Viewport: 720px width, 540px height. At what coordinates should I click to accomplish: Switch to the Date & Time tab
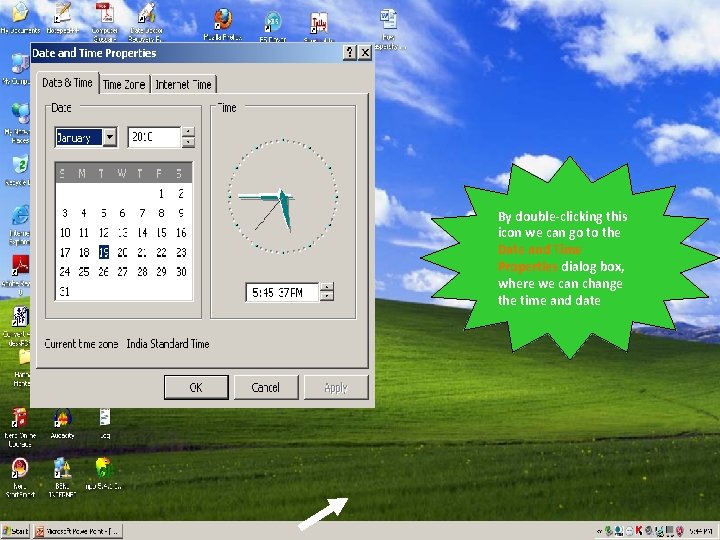(x=67, y=83)
